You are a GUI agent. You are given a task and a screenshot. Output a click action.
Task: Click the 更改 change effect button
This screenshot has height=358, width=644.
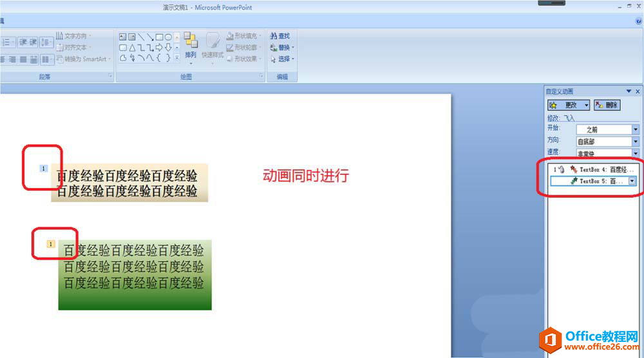(x=569, y=105)
